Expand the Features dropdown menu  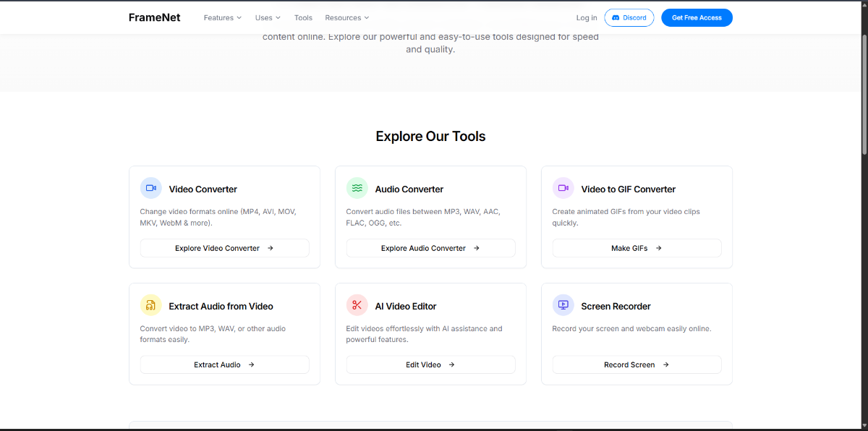point(223,17)
